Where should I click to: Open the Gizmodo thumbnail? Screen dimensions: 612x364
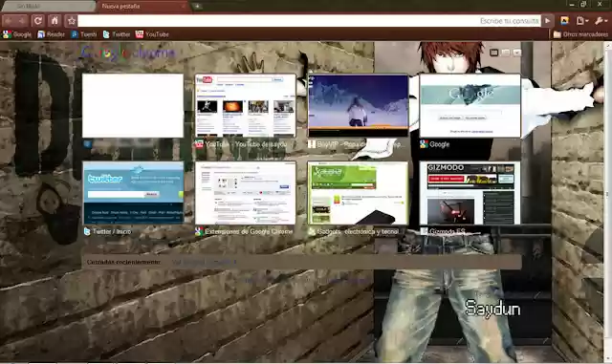(x=470, y=193)
